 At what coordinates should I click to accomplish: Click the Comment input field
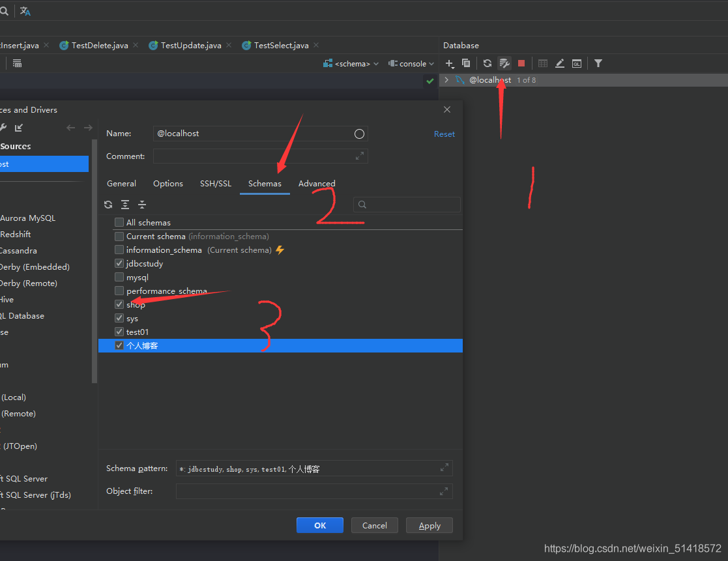point(261,156)
